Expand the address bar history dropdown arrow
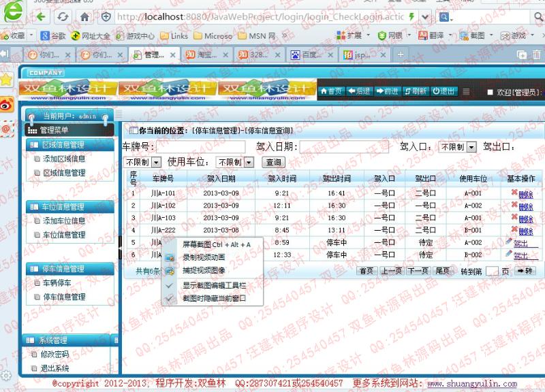 tap(425, 16)
